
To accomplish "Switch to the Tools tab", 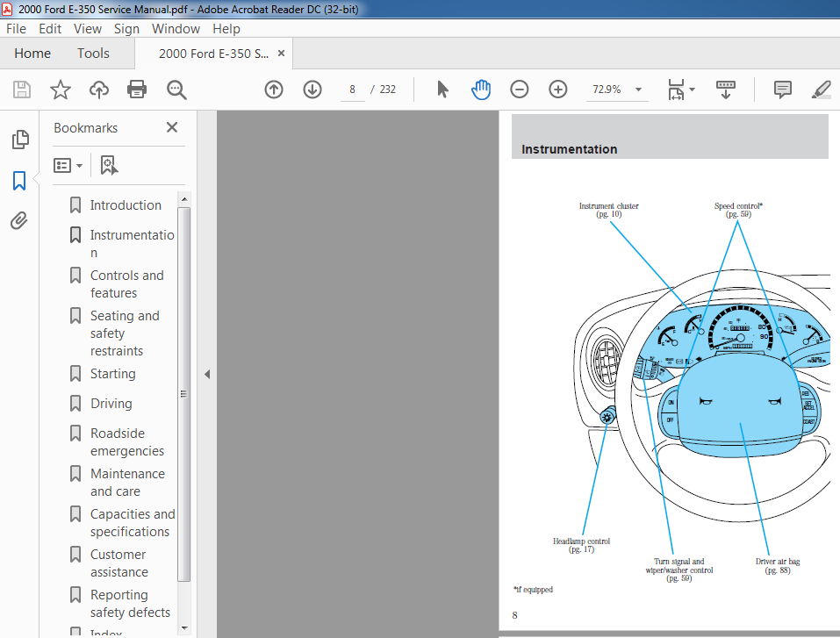I will [93, 53].
